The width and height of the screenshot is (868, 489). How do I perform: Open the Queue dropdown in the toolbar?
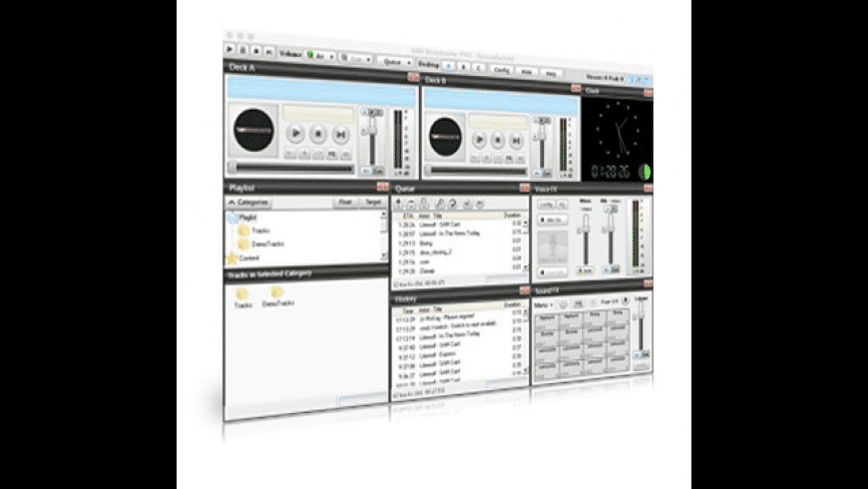coord(395,62)
